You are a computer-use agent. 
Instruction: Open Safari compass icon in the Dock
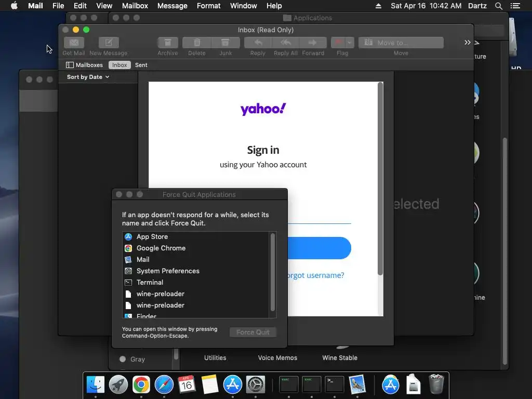tap(164, 384)
